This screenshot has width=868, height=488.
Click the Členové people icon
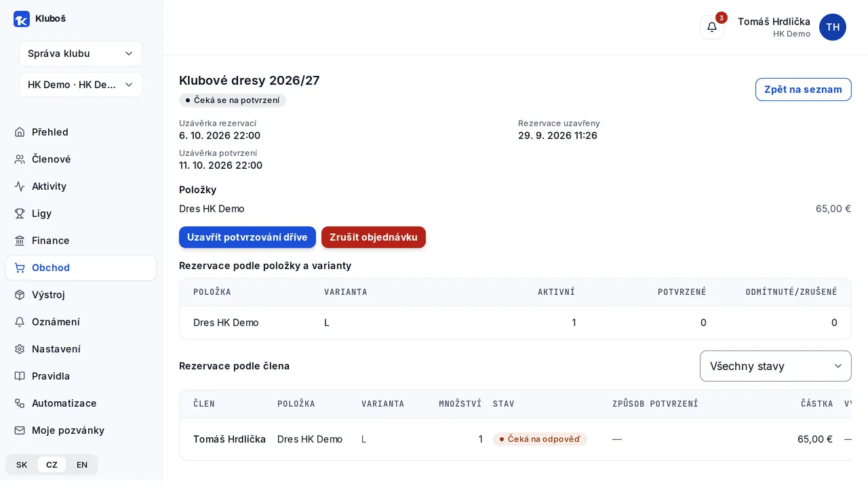point(20,159)
